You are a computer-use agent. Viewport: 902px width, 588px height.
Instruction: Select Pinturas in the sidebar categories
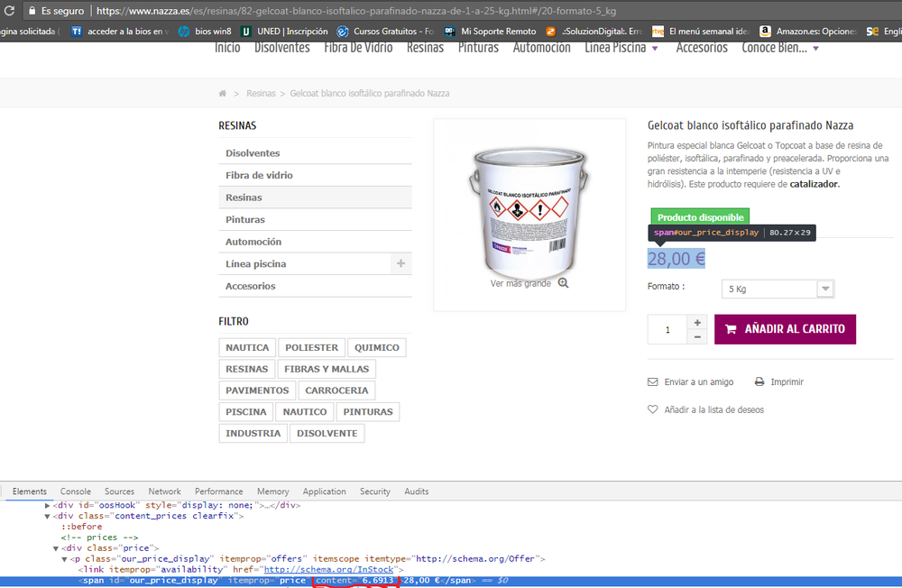(x=315, y=220)
